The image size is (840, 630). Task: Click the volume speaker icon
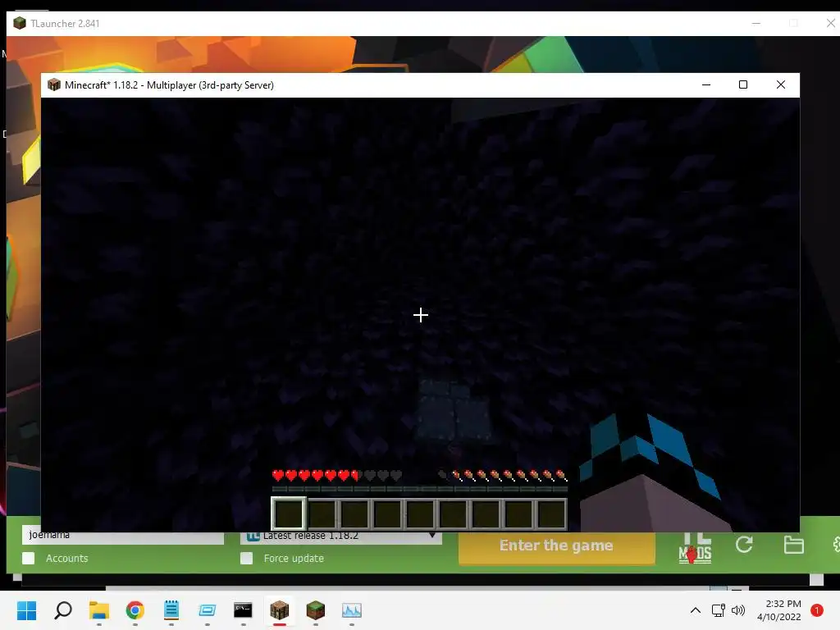point(738,610)
